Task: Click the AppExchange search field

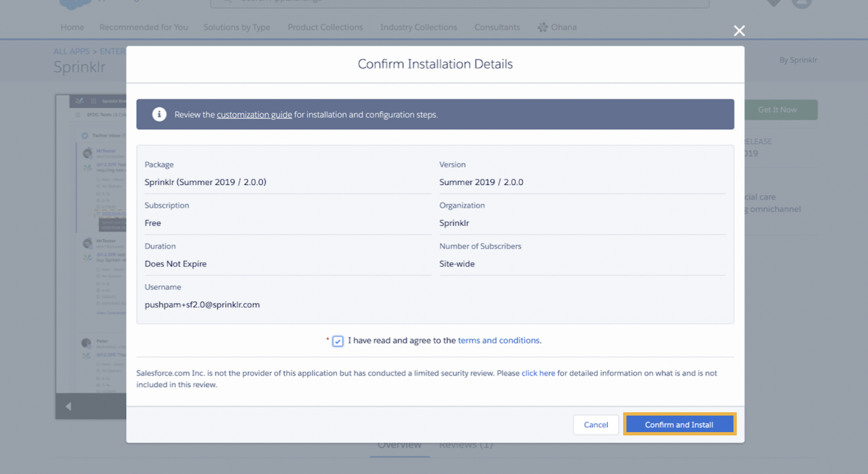Action: (459, 3)
